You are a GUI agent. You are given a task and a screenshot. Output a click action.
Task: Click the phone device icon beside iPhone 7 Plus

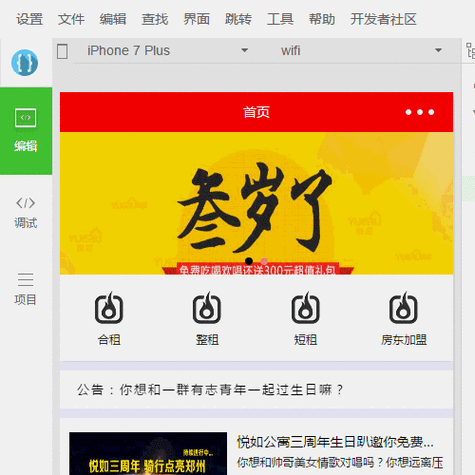62,51
